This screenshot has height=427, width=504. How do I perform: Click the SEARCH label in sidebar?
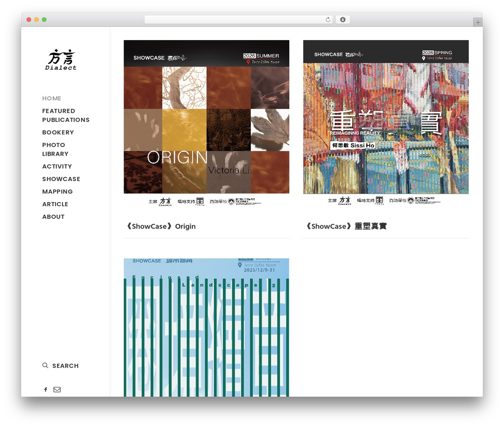[x=65, y=366]
